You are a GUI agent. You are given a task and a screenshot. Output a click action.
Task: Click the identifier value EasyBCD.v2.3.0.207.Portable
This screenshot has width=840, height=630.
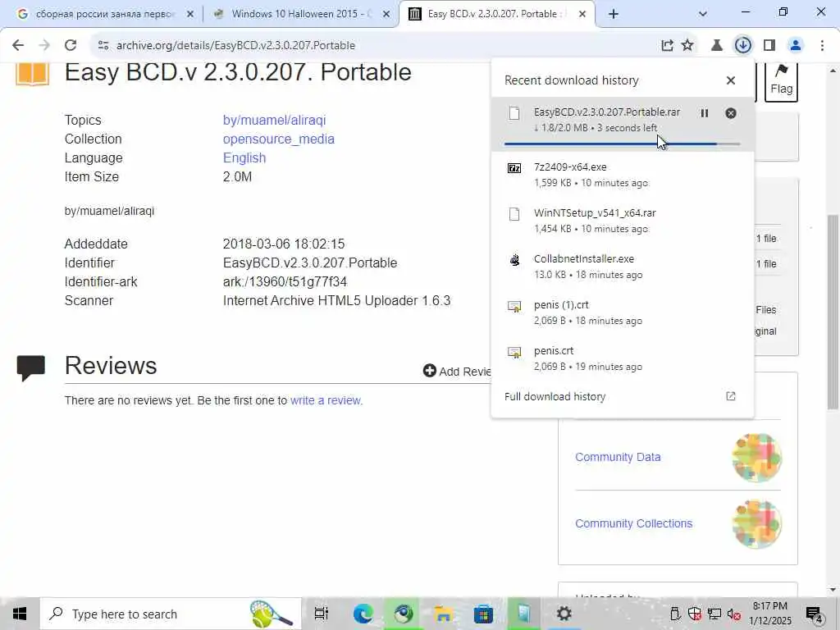tap(310, 263)
